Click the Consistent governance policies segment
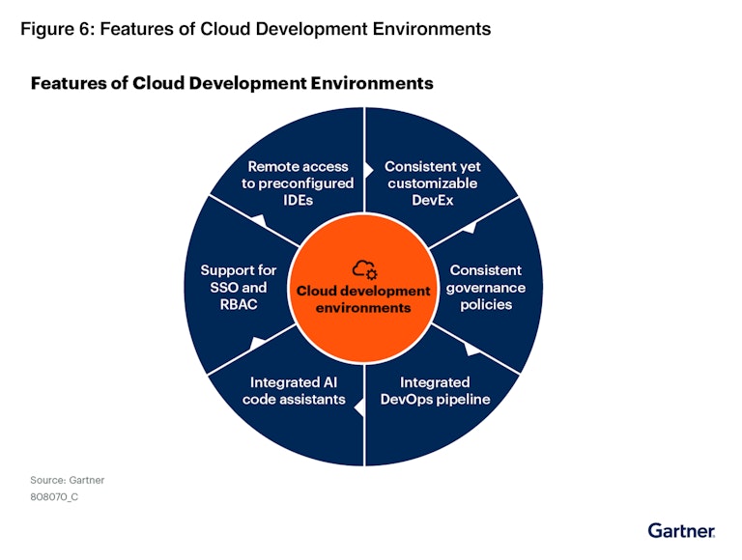 pos(486,287)
